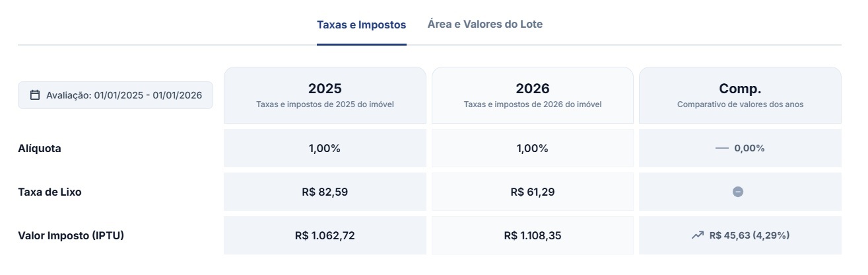Click the Alíquota row label
868x275 pixels.
[x=40, y=149]
